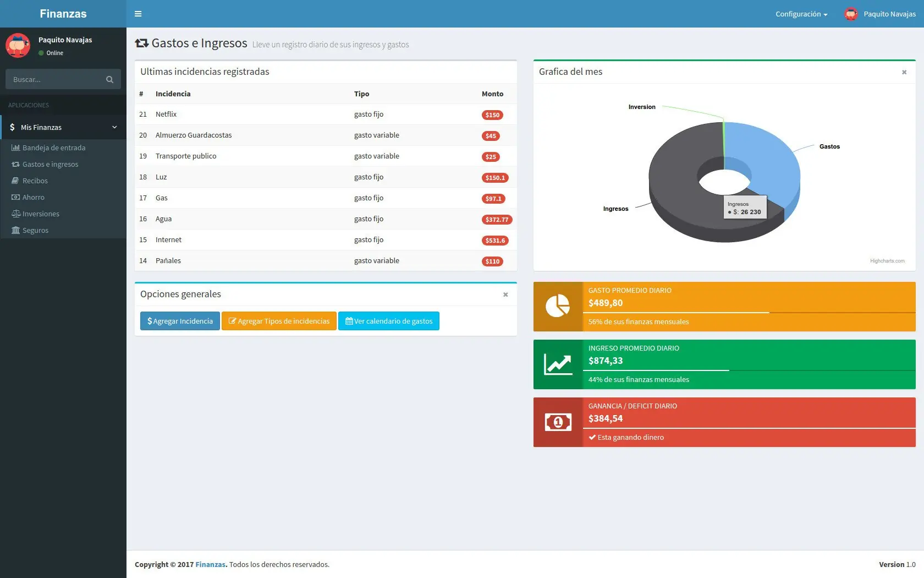Click the search magnifier icon
924x578 pixels.
109,79
